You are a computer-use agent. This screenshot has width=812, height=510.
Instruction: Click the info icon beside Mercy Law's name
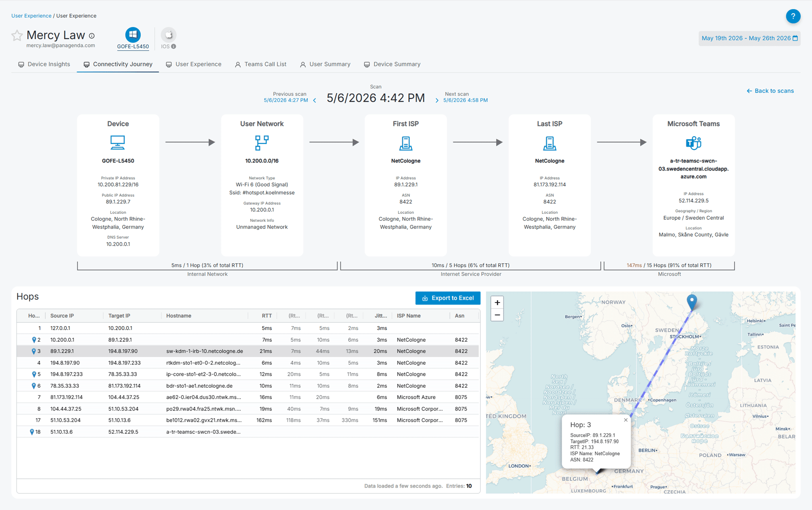coord(92,36)
